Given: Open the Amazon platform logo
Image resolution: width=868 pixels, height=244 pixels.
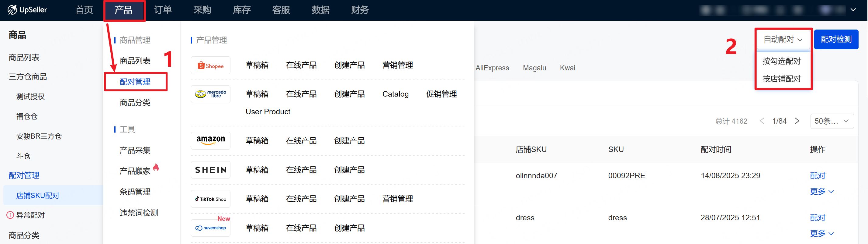Looking at the screenshot, I should tap(211, 140).
